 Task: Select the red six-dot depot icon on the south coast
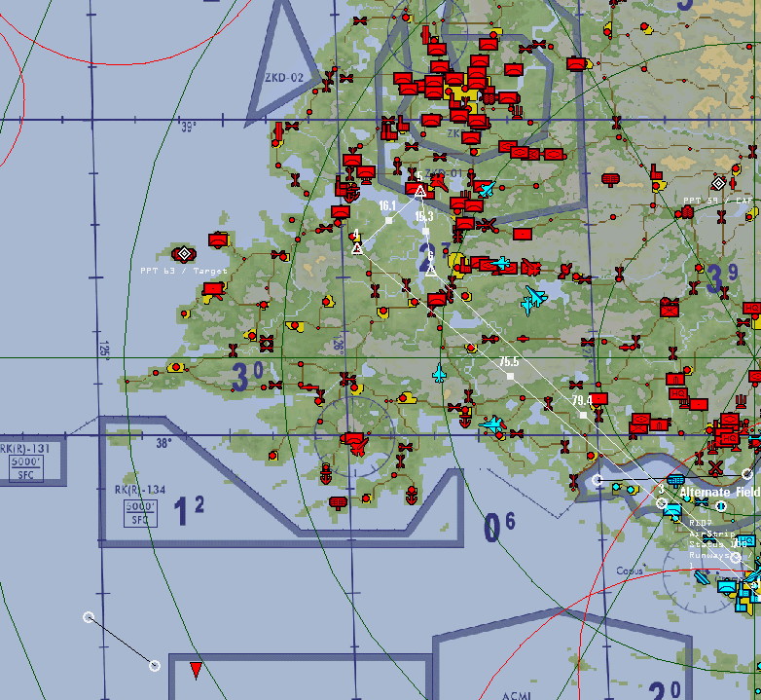pyautogui.click(x=339, y=502)
